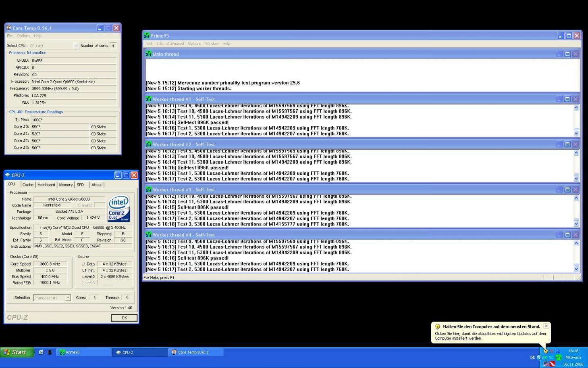Switch to the Cache tab in CPU-Z
The width and height of the screenshot is (588, 368).
pos(28,185)
